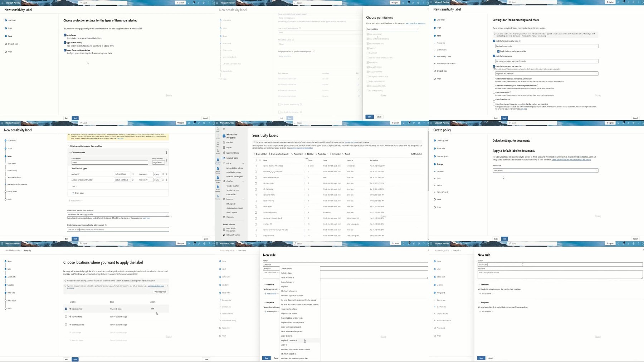Check OneDrive accounts location checkbox
The width and height of the screenshot is (644, 362).
pos(66,325)
